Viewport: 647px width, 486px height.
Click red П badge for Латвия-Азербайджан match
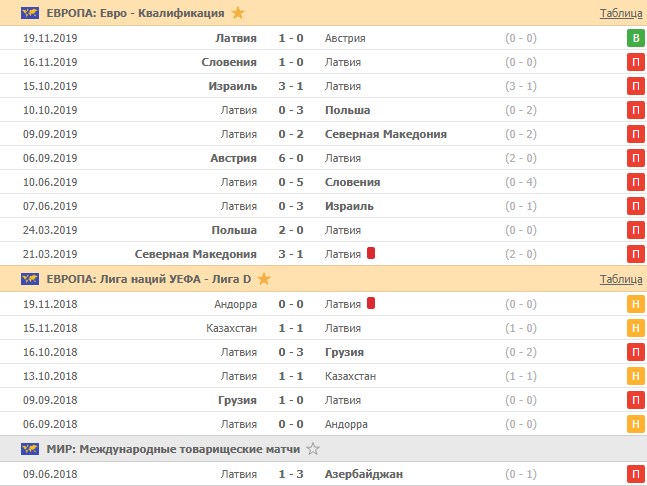point(634,474)
